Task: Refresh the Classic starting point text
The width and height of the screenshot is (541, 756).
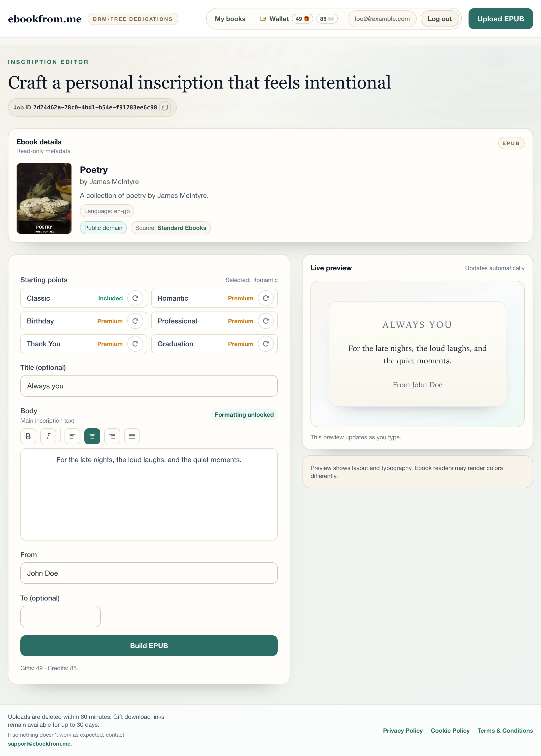Action: pyautogui.click(x=135, y=298)
